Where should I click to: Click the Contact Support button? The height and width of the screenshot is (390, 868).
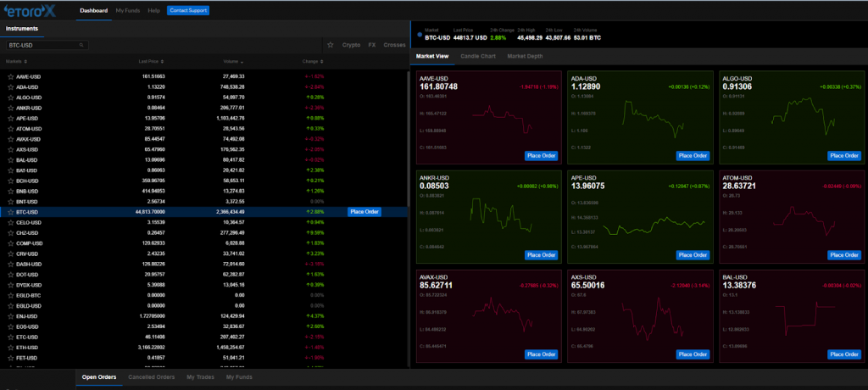pos(188,10)
